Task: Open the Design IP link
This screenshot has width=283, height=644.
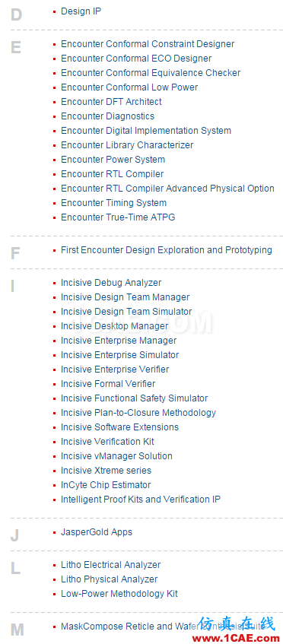Action: 81,11
